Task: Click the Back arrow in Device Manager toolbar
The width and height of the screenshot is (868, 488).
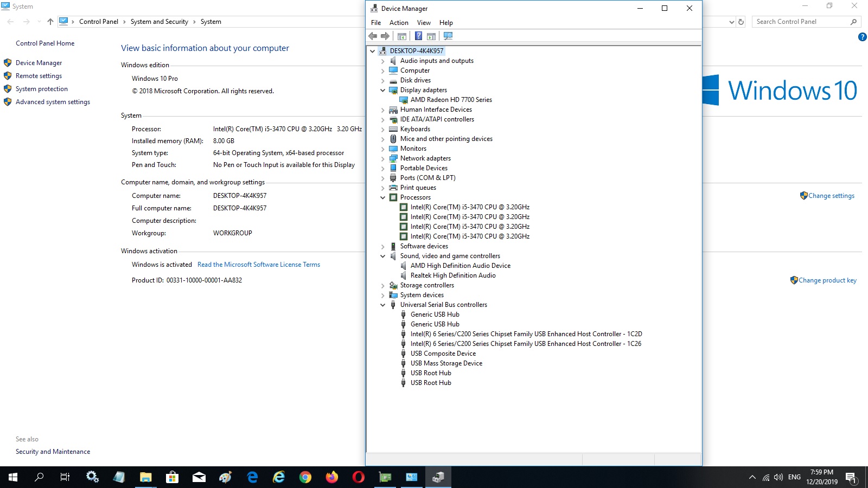Action: (x=373, y=36)
